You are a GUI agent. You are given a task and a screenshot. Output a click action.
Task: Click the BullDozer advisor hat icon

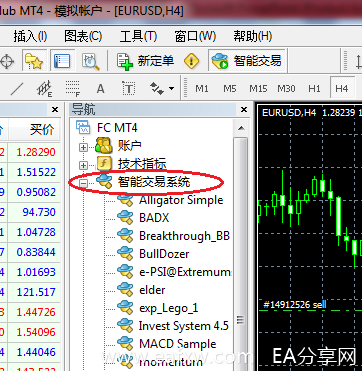[126, 253]
